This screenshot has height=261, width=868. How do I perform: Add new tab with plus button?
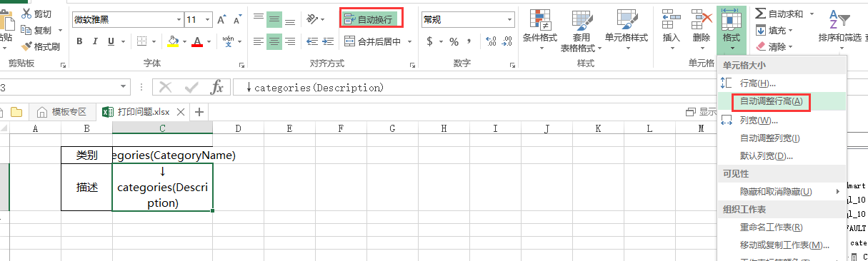[x=199, y=111]
